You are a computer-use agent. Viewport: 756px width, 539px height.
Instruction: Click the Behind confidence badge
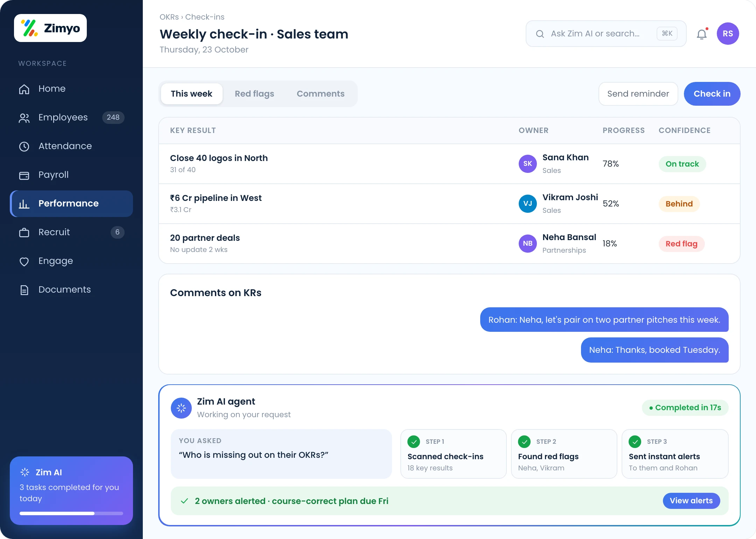[679, 204]
